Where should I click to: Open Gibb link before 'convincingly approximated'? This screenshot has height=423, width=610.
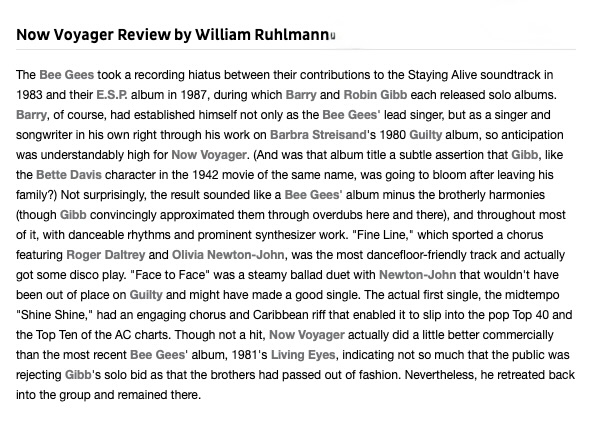click(x=73, y=215)
